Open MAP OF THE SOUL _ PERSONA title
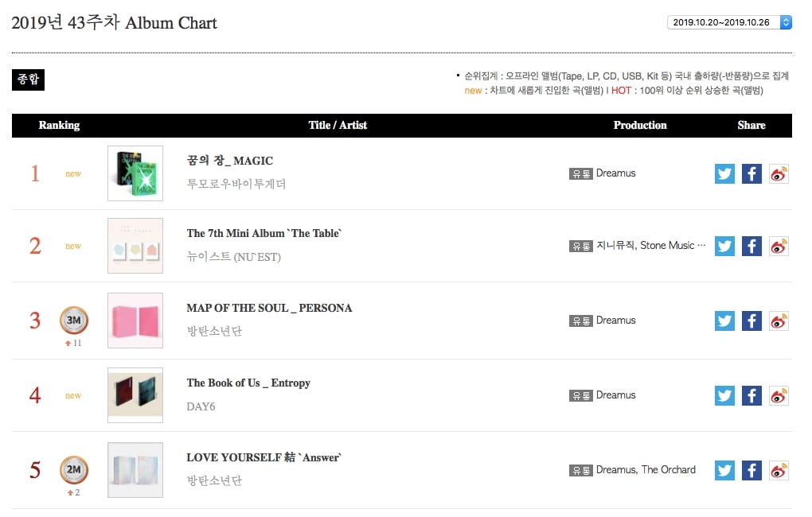This screenshot has width=812, height=517. (x=269, y=308)
